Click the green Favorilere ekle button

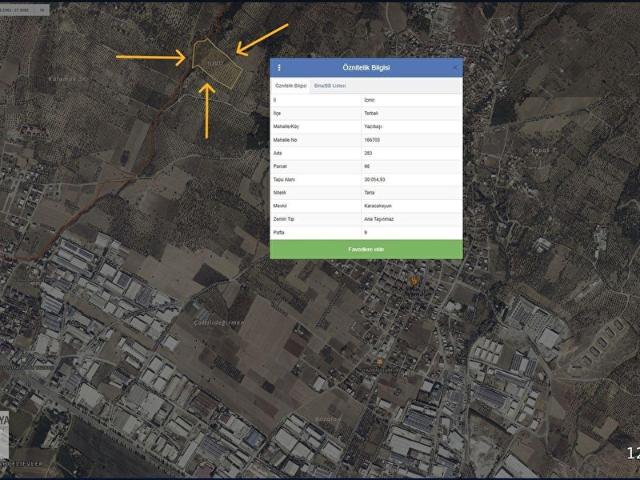click(366, 249)
